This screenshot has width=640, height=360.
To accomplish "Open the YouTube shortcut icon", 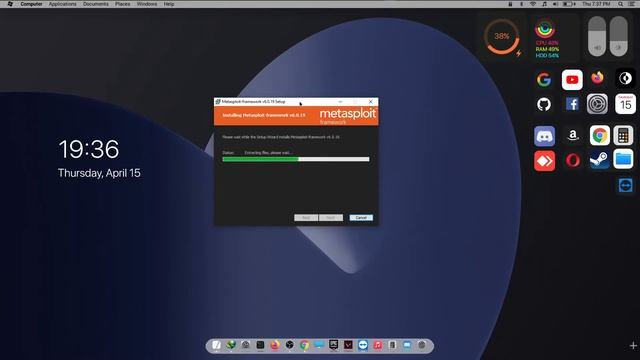I will (x=572, y=80).
